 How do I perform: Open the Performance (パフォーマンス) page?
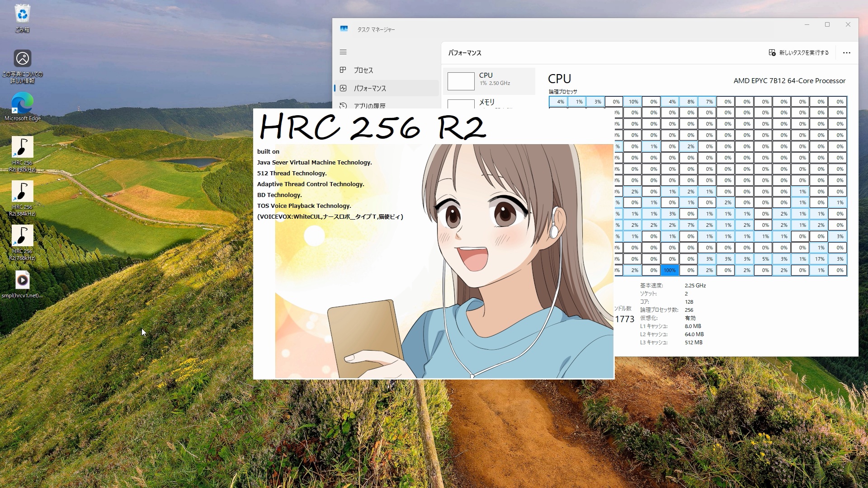[x=387, y=88]
